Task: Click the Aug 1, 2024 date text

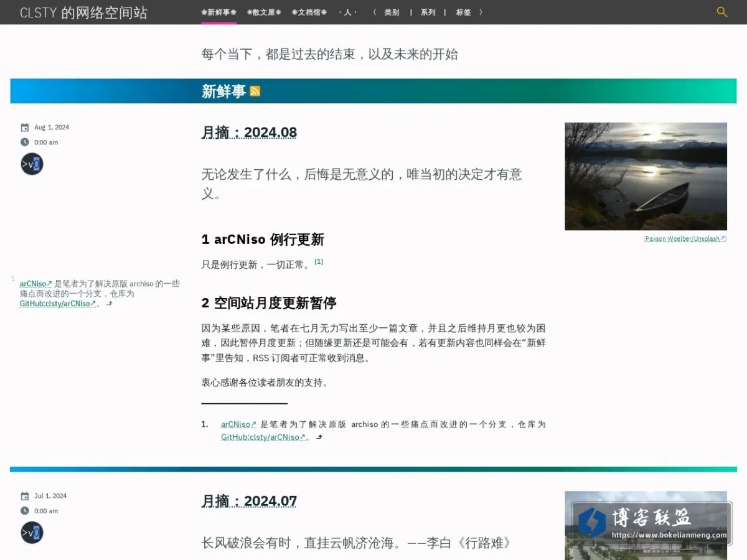Action: click(x=52, y=128)
